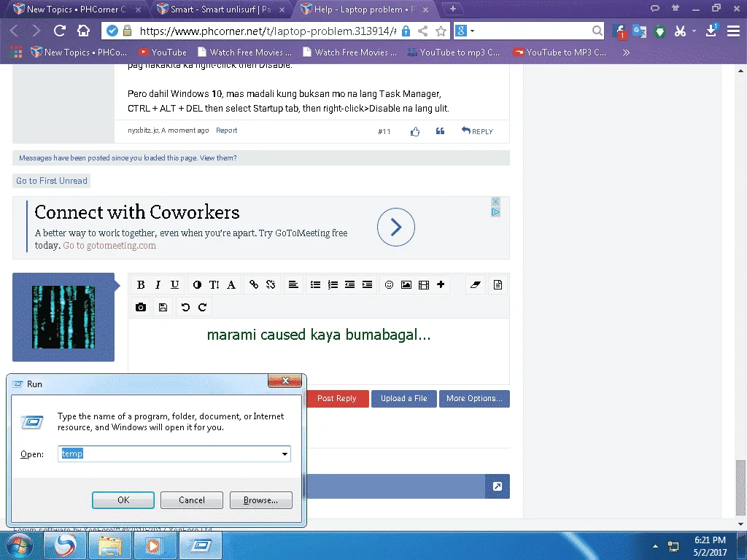Show more bookmarks with chevron
This screenshot has height=560, width=747.
(626, 52)
